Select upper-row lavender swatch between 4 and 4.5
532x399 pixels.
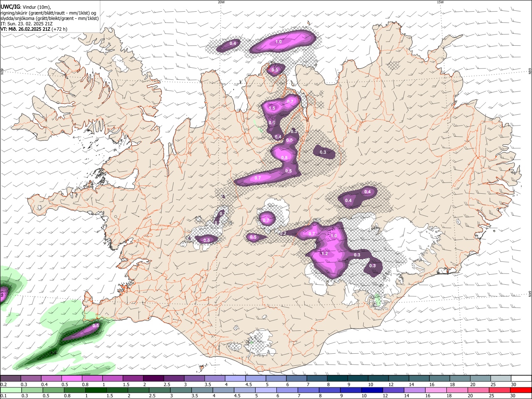click(235, 379)
